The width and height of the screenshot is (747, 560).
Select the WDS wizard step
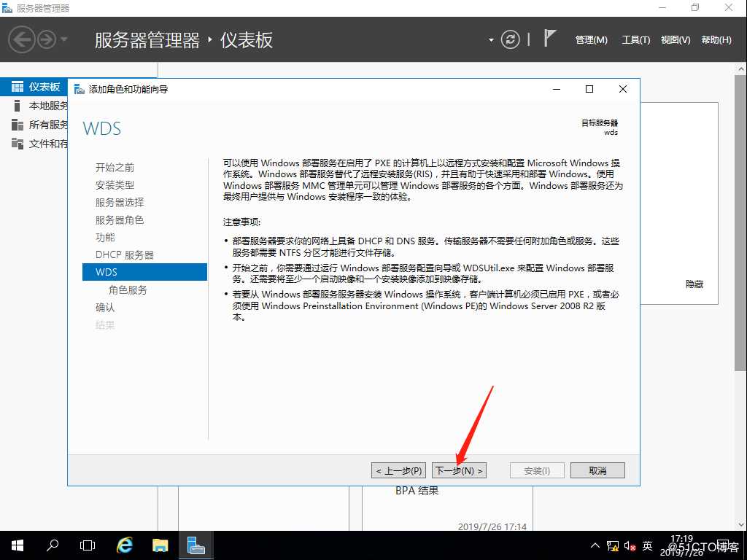145,272
